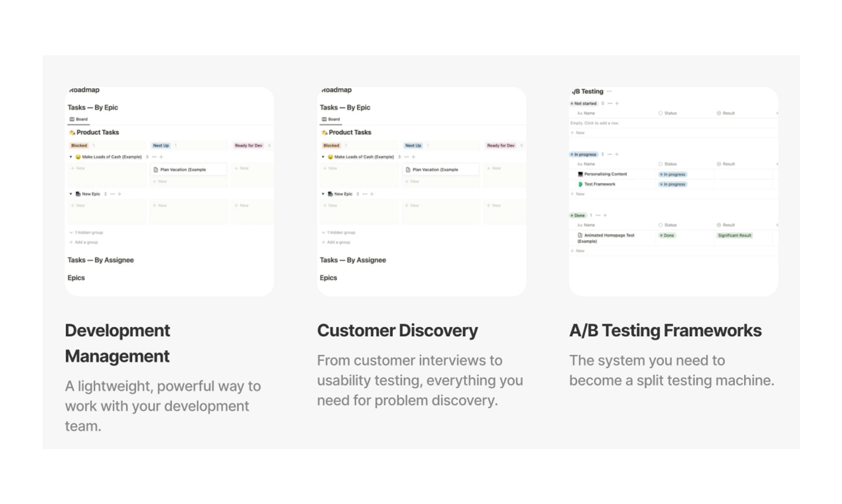This screenshot has width=842, height=504.
Task: Click the page icon of Animated Homepage Test
Action: click(580, 235)
